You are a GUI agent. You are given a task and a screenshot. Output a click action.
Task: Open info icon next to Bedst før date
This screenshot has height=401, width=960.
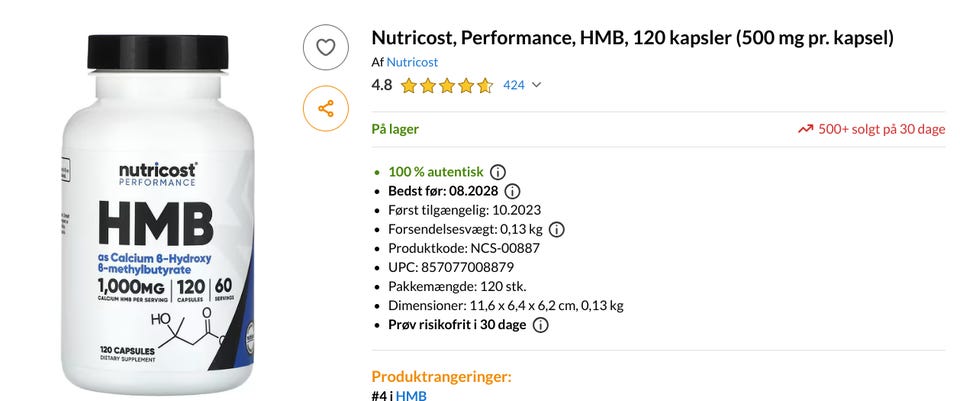coord(512,191)
